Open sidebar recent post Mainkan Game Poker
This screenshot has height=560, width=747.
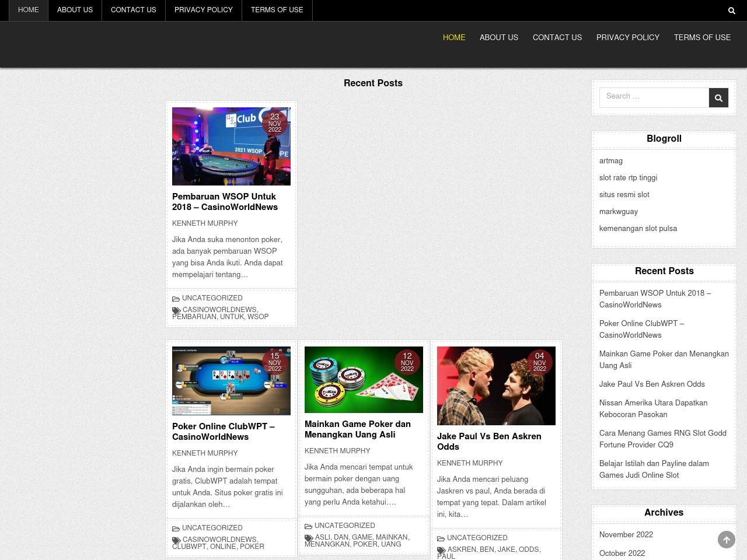tap(664, 360)
